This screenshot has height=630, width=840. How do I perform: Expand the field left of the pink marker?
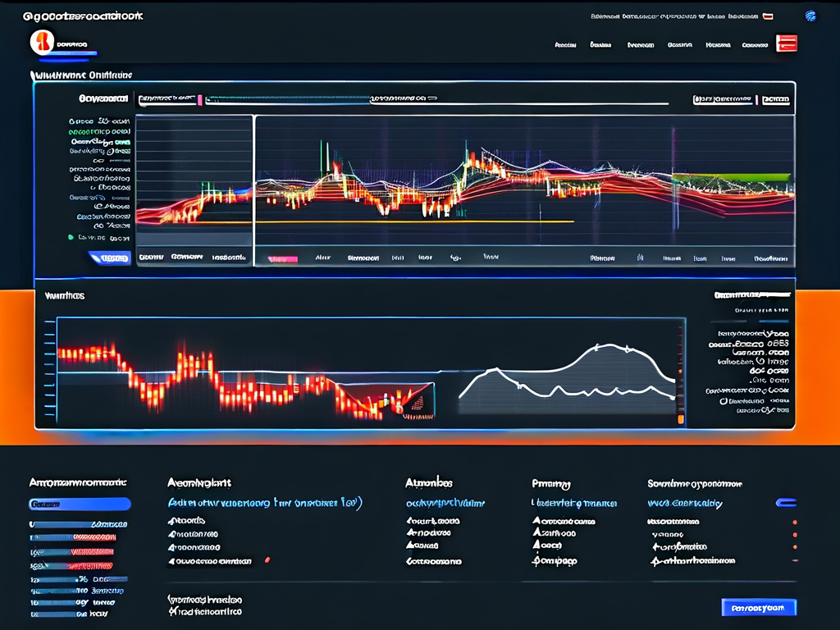(x=167, y=99)
